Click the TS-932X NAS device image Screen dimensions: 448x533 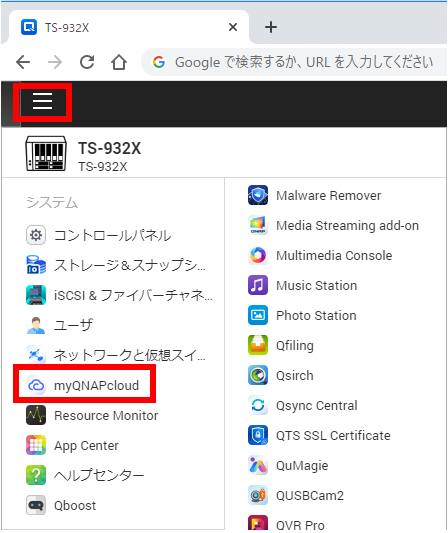(46, 153)
